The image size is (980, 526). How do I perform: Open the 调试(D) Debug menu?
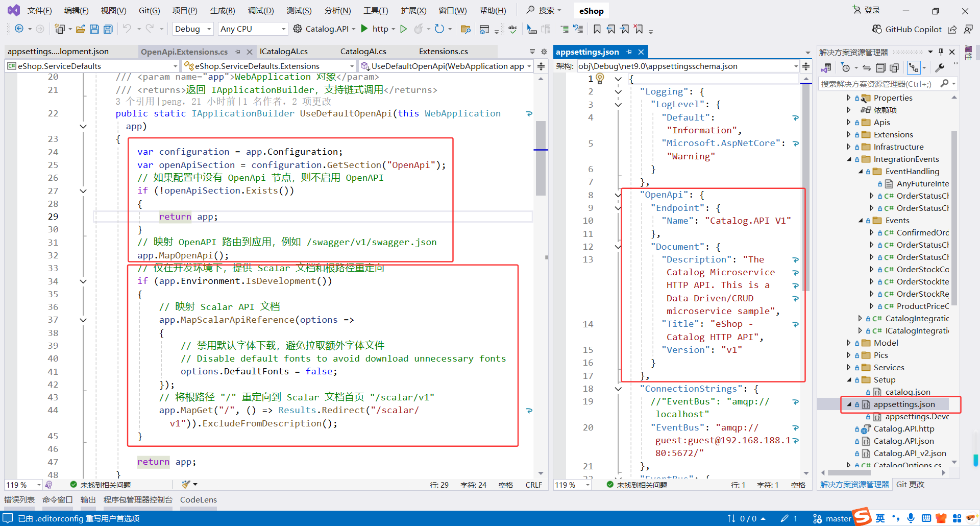[x=260, y=11]
